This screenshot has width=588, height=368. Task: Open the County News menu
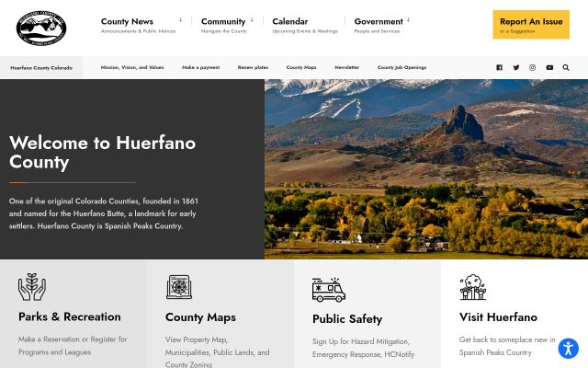coord(127,21)
